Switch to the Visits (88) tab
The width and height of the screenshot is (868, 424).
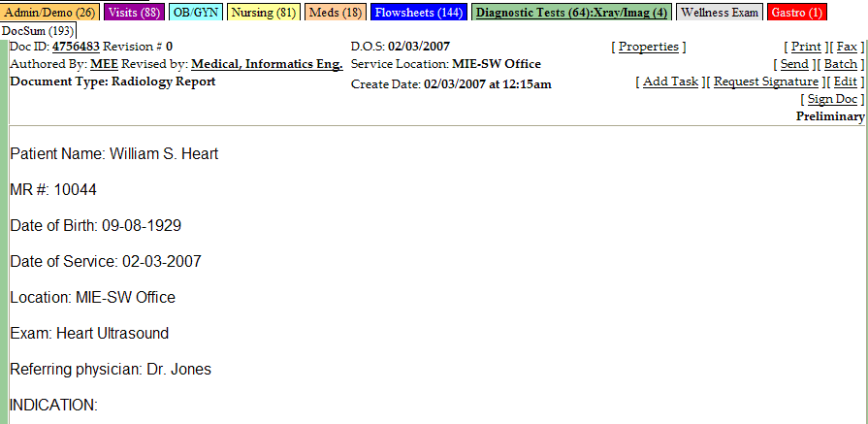click(134, 13)
